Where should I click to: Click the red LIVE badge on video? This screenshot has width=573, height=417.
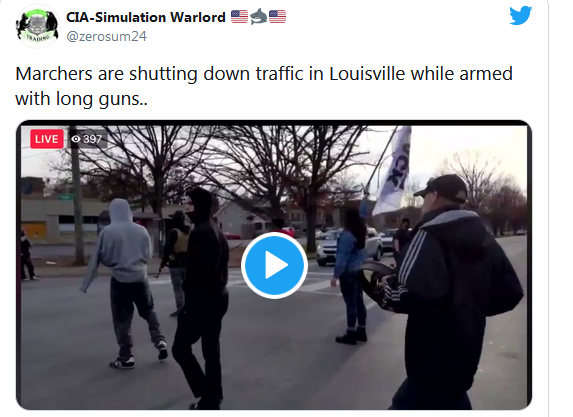click(x=47, y=139)
